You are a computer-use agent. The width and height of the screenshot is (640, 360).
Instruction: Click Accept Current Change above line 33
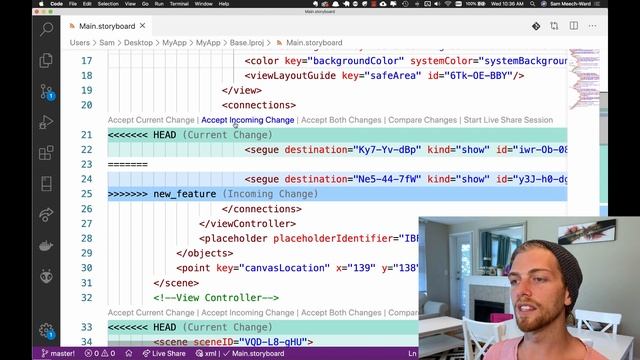pos(151,313)
